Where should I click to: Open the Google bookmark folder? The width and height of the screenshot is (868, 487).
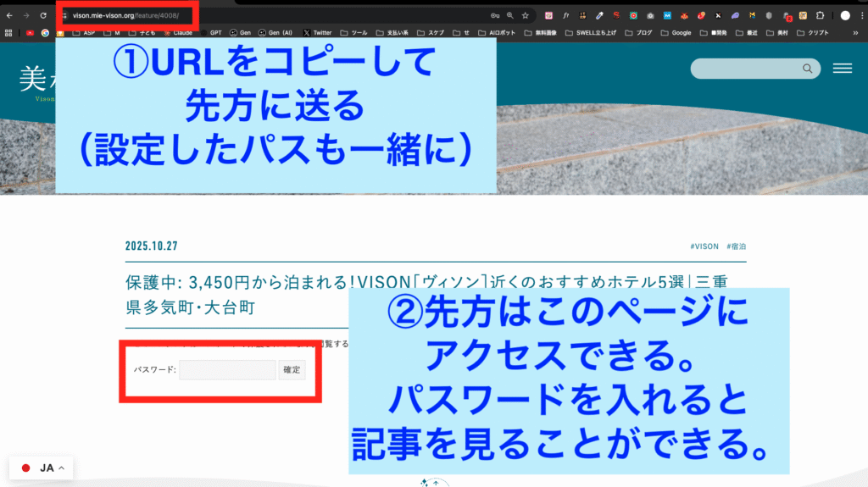pyautogui.click(x=676, y=33)
